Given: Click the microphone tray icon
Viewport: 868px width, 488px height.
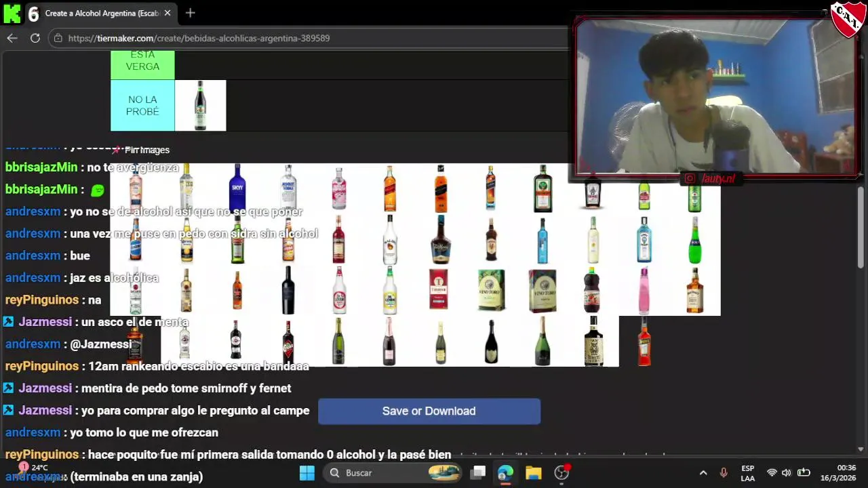Looking at the screenshot, I should (724, 473).
